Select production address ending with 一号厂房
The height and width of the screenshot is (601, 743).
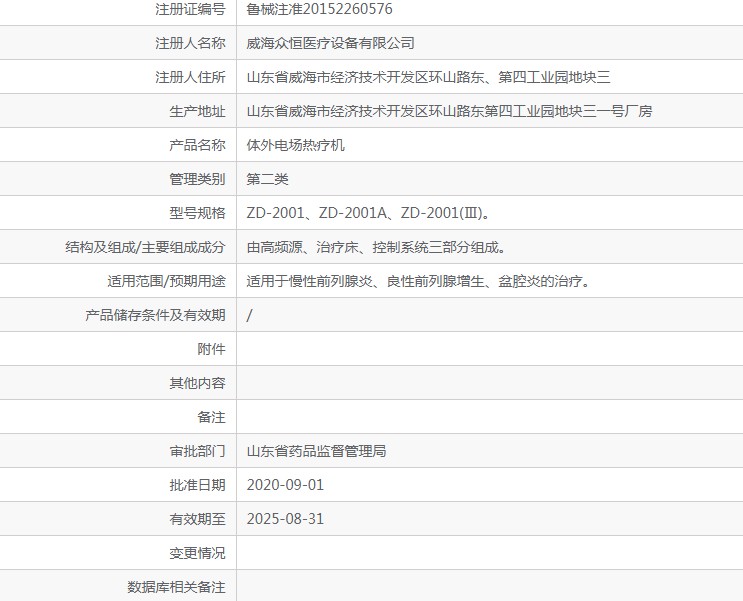click(449, 111)
